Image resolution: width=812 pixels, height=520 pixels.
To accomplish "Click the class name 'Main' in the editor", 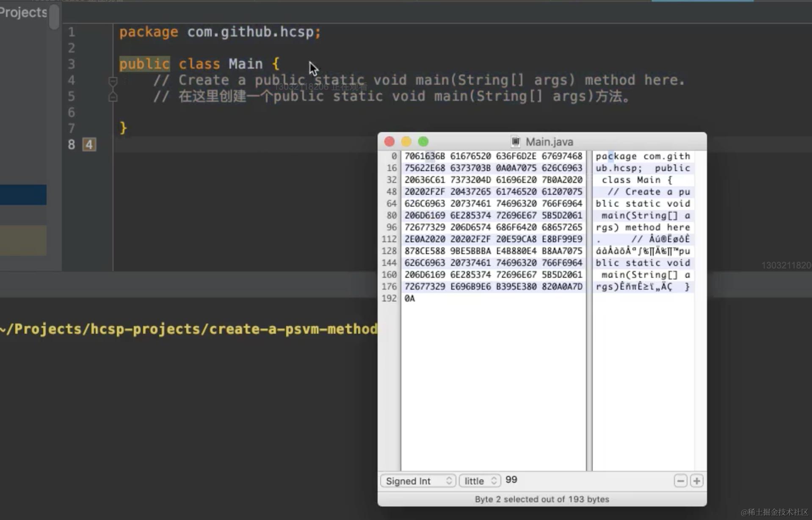I will click(246, 64).
